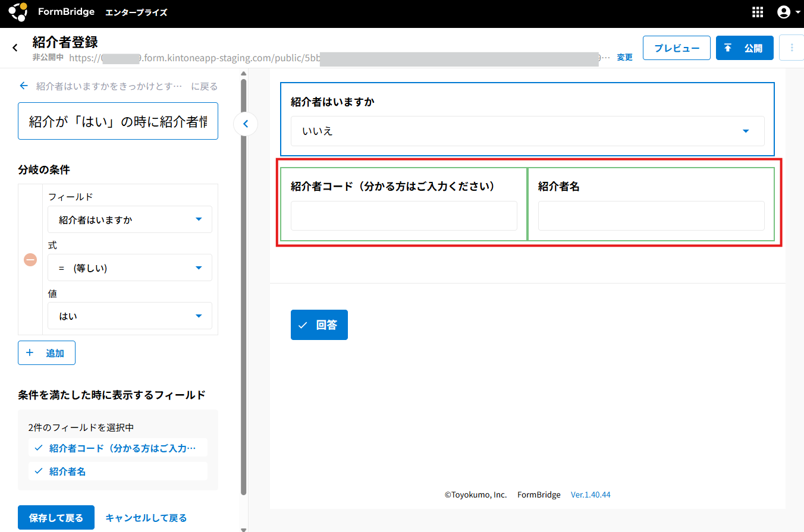The image size is (804, 532).
Task: Open the three-dot more options menu
Action: coord(792,48)
